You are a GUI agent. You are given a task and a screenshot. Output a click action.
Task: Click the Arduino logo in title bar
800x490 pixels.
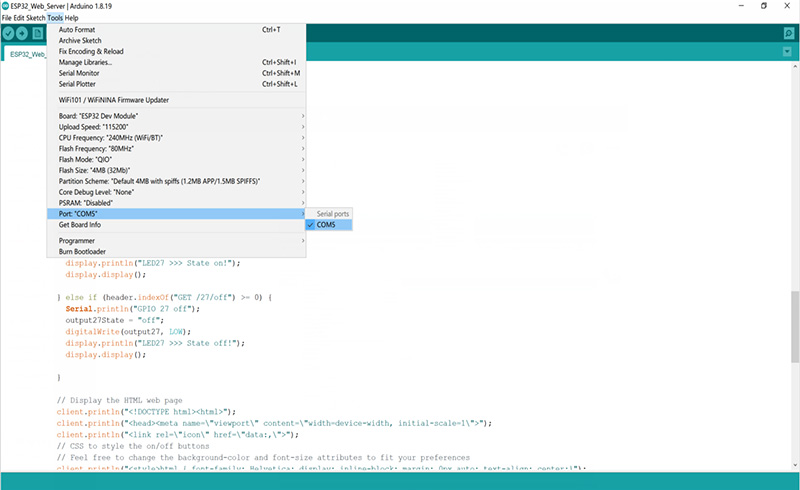6,6
